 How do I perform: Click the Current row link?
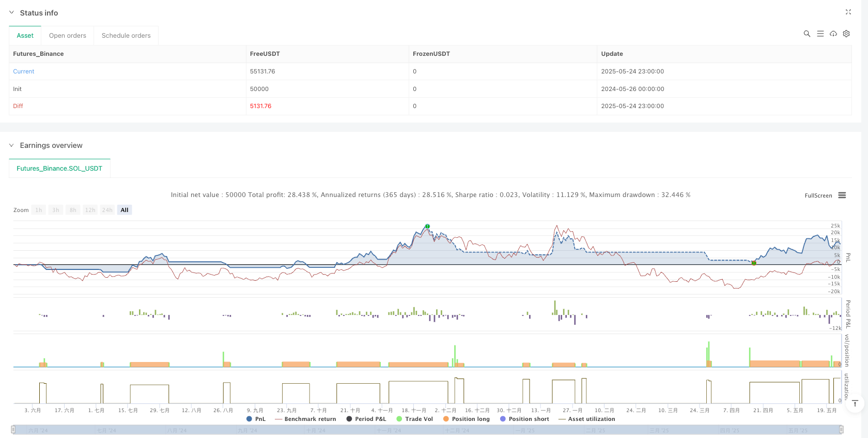(x=24, y=71)
